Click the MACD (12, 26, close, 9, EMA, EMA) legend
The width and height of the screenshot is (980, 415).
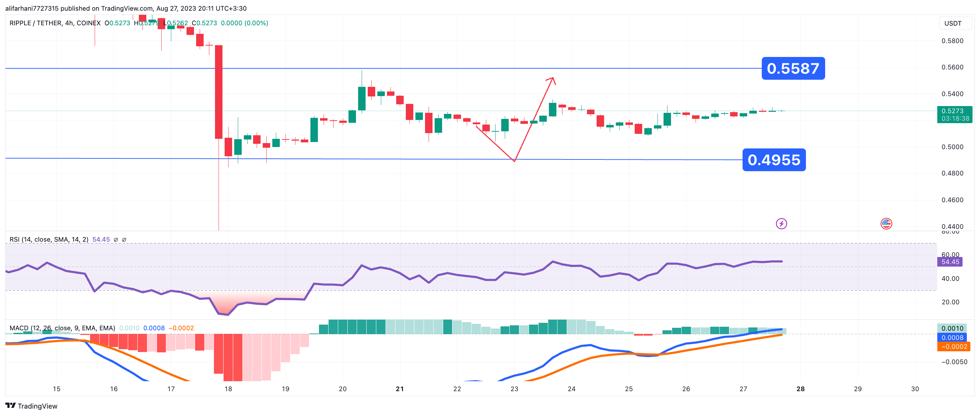tap(62, 328)
